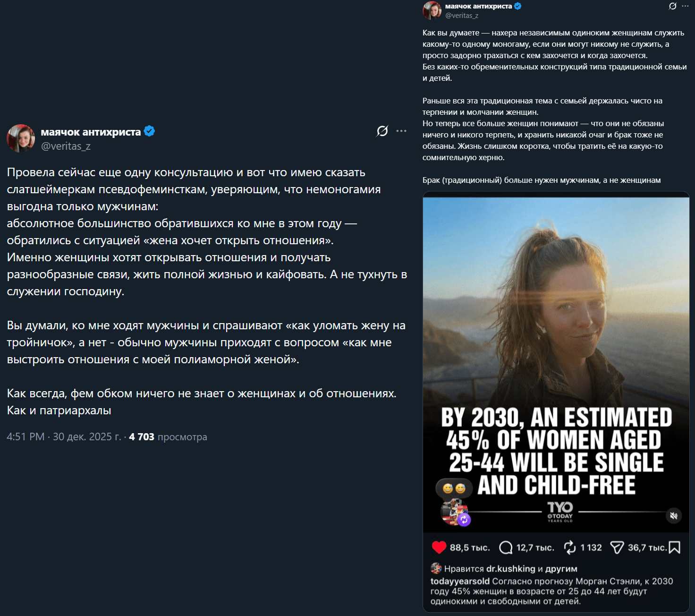Click the @veritas_z handle on the left post
Screen dimensions: 695x616
(x=66, y=146)
